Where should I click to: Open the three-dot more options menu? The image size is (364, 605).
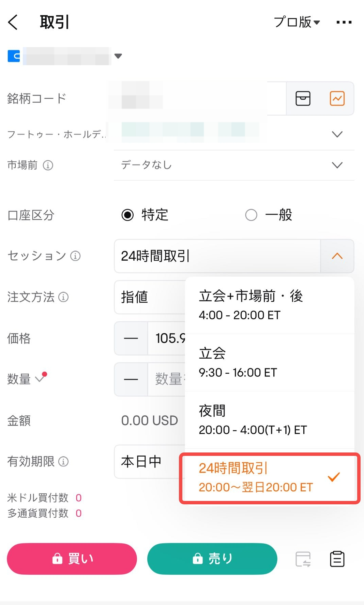click(344, 23)
